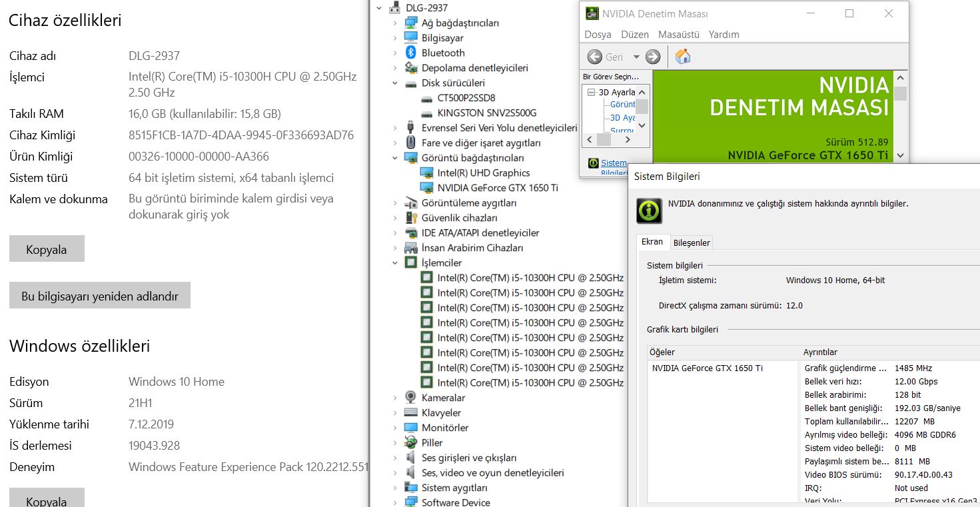The height and width of the screenshot is (507, 980).
Task: Click the Ağ bağdaştırıcıları network icon
Action: point(411,23)
